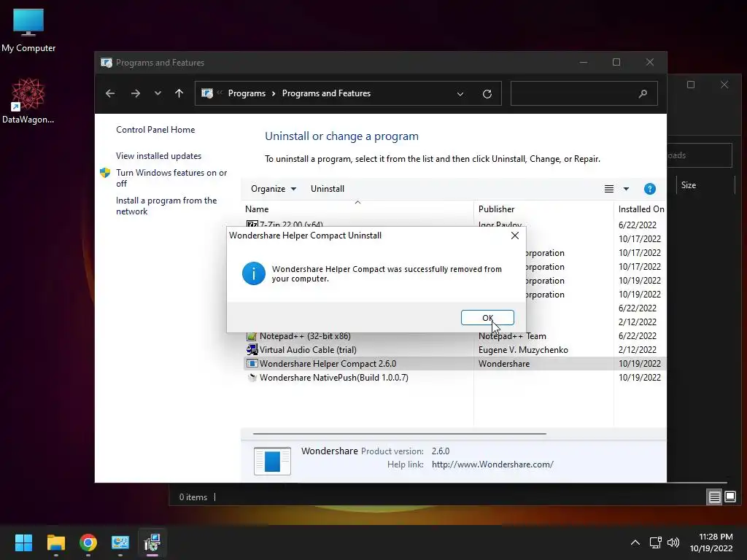This screenshot has width=747, height=560.
Task: Click the Size column in background window
Action: tap(689, 185)
